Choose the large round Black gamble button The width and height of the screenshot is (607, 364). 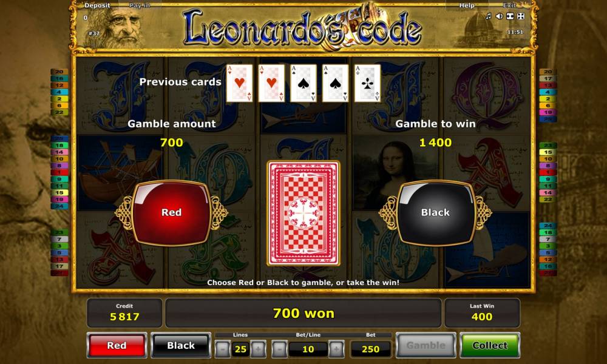point(435,212)
